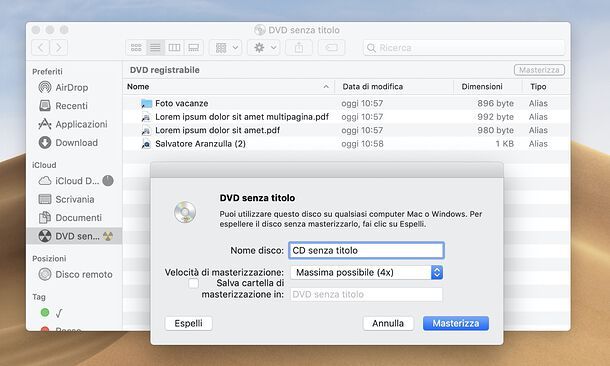The width and height of the screenshot is (610, 366).
Task: Click the 980 byte size cell
Action: (496, 130)
